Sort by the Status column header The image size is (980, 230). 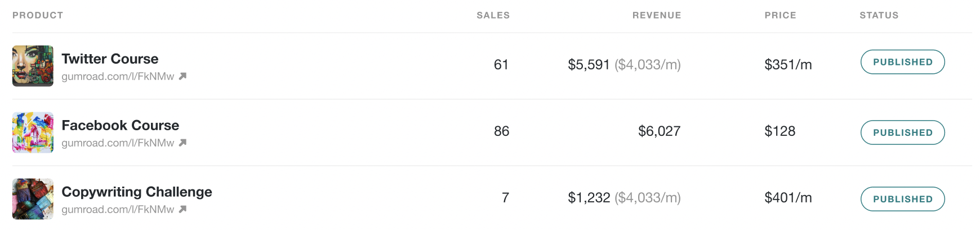coord(879,15)
